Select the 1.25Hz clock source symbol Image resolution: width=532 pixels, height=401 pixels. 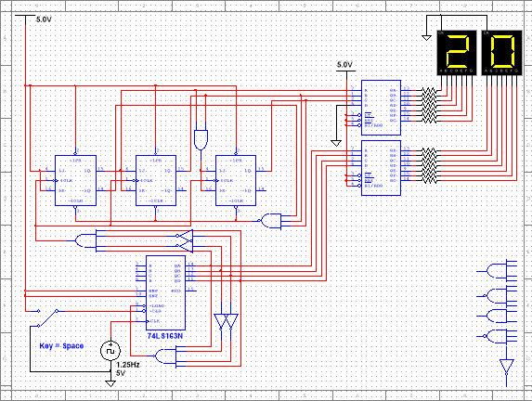110,351
